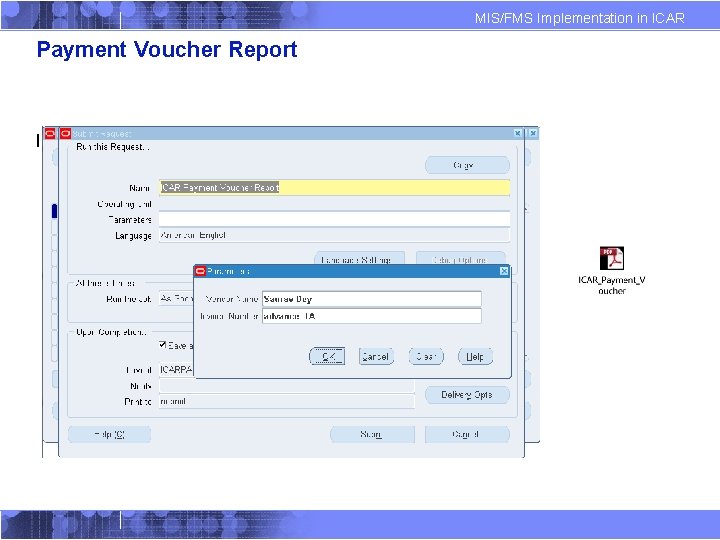Click Cancel in the Parameters dialog
This screenshot has width=720, height=540.
pyautogui.click(x=376, y=356)
